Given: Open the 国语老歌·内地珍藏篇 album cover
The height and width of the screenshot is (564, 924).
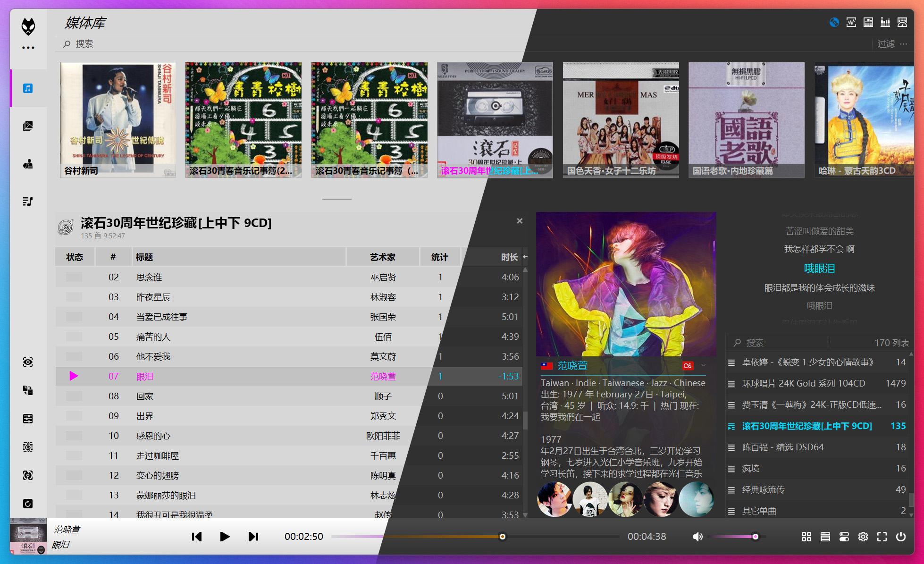Looking at the screenshot, I should [747, 120].
